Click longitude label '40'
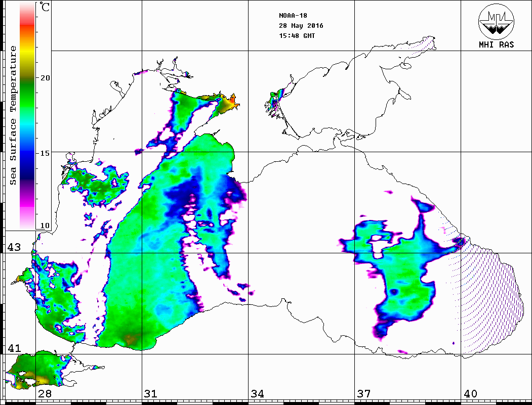The width and height of the screenshot is (532, 405). (470, 393)
